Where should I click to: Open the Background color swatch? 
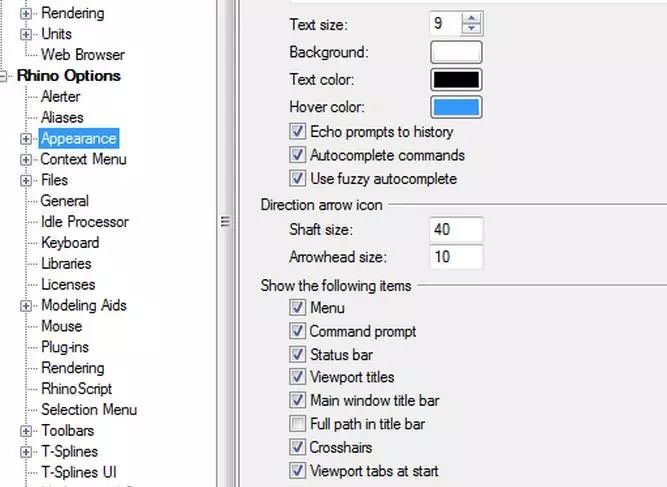455,52
